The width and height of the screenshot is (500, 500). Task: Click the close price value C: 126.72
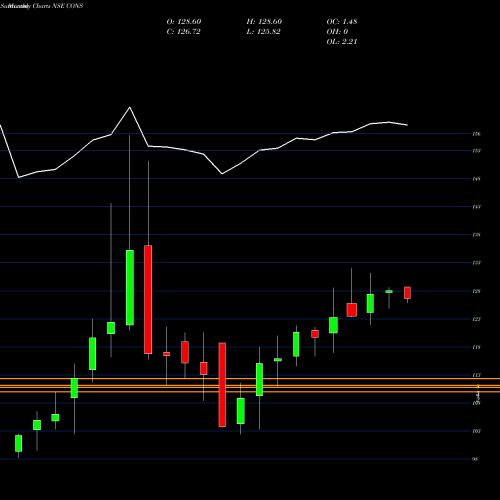pos(184,32)
